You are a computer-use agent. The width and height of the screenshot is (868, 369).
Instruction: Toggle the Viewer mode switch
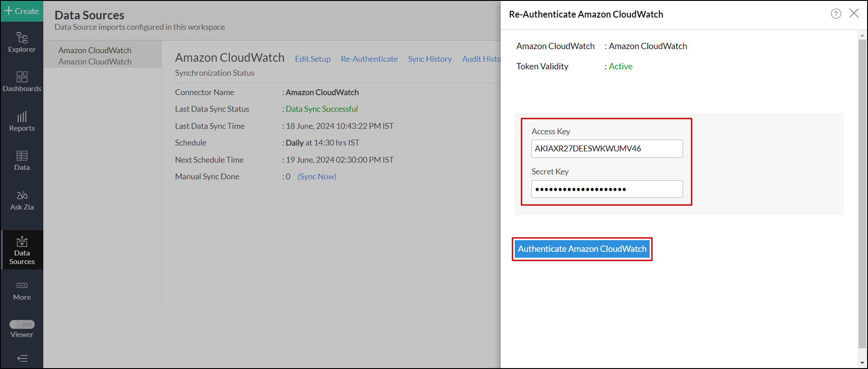tap(22, 324)
